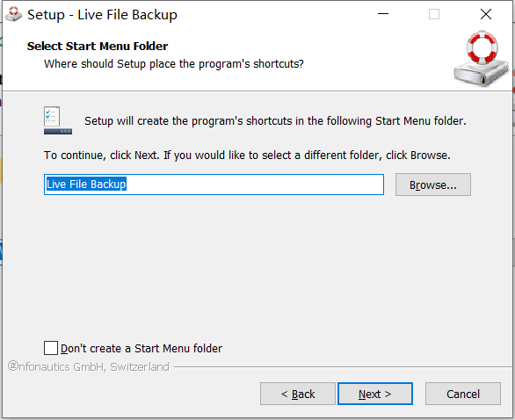
Task: Click the Start Menu folder name field
Action: click(x=214, y=185)
